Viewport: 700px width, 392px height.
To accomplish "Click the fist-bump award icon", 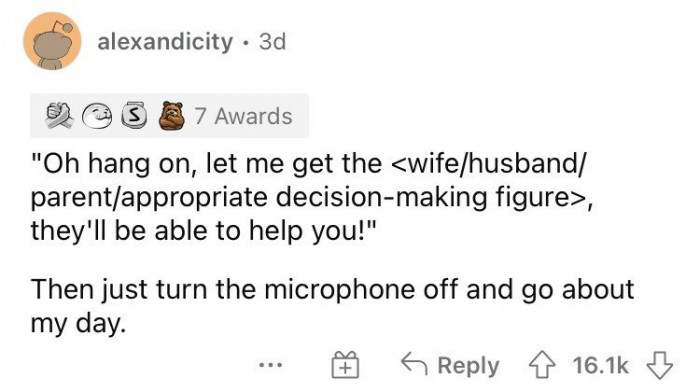I will pos(59,116).
